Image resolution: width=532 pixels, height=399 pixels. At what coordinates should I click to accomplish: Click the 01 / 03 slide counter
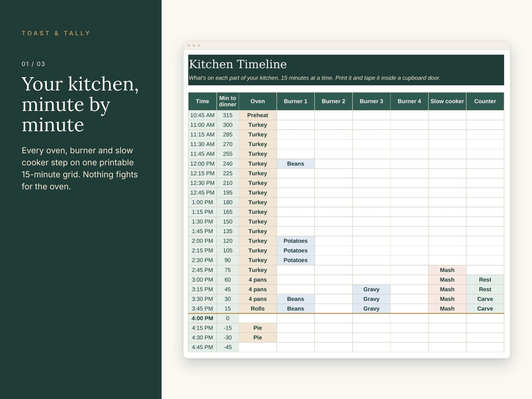tap(33, 64)
